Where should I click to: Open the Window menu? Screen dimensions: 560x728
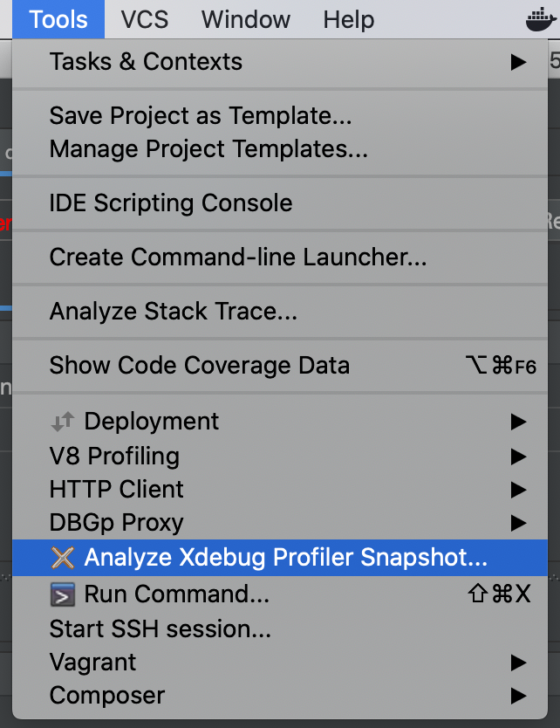point(245,19)
